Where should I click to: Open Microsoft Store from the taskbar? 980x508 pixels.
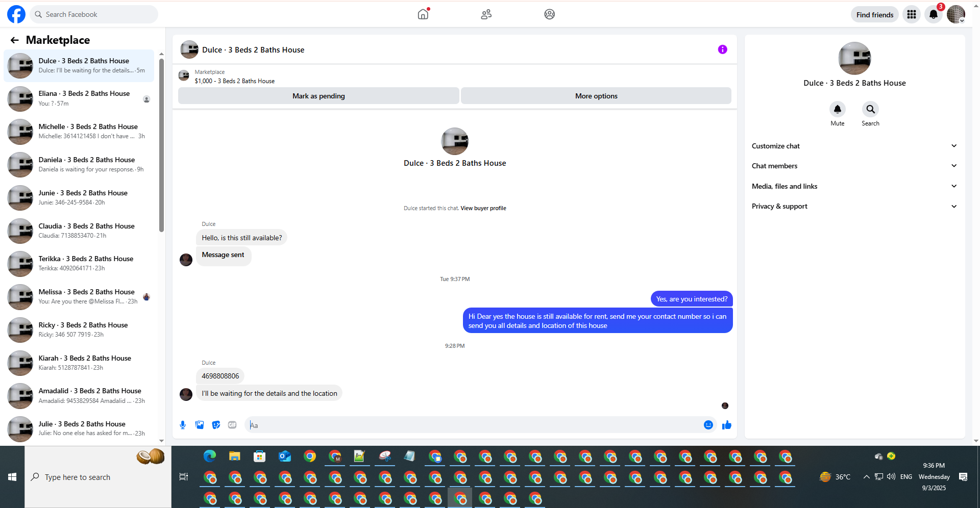(260, 456)
